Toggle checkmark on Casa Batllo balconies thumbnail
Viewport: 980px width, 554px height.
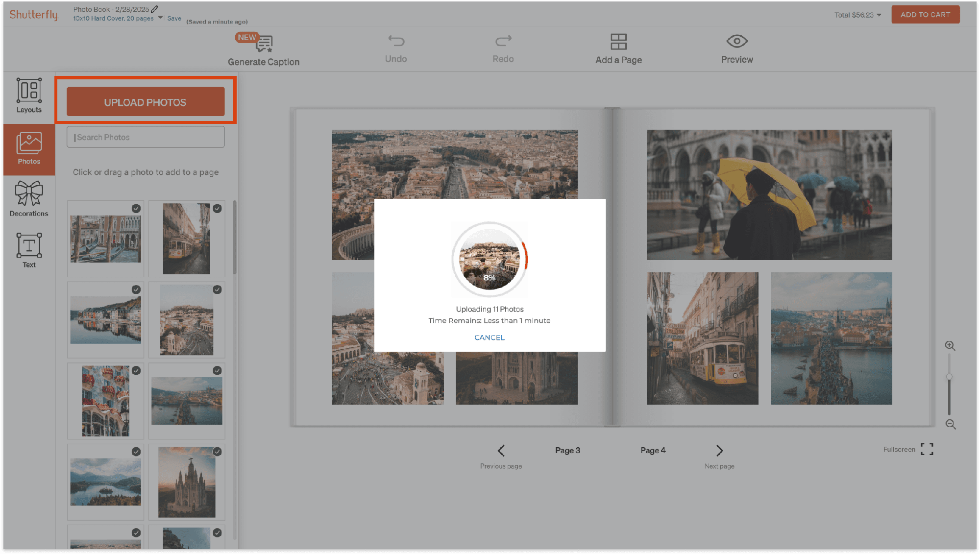tap(136, 370)
